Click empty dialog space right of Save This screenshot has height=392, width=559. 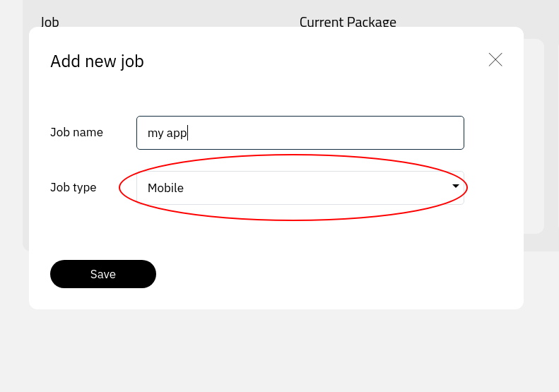(339, 274)
